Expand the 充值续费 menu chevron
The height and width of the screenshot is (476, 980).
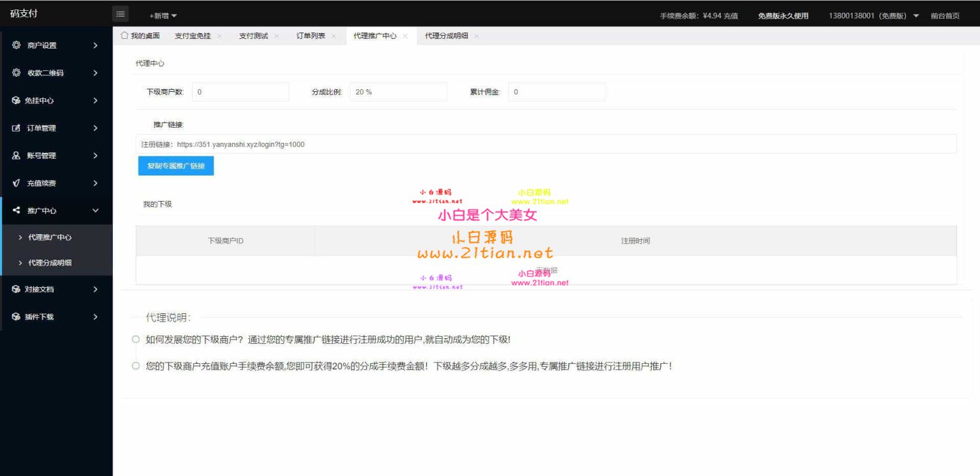pos(96,183)
